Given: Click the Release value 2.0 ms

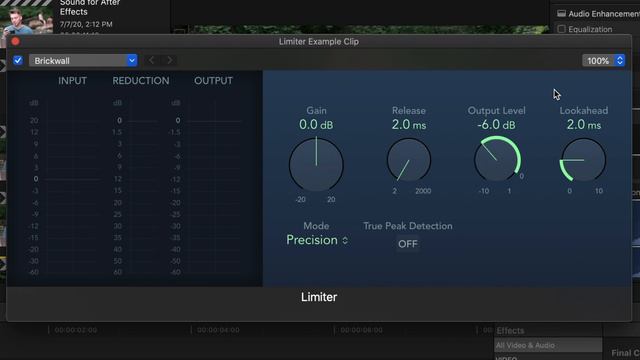Looking at the screenshot, I should [x=409, y=125].
